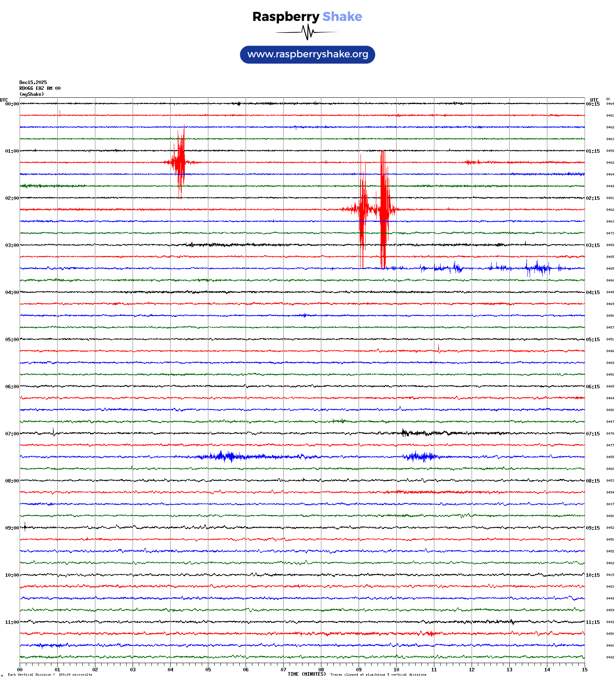Select the RD066 EHZ AM 00 station label
This screenshot has width=616, height=680.
[x=40, y=88]
